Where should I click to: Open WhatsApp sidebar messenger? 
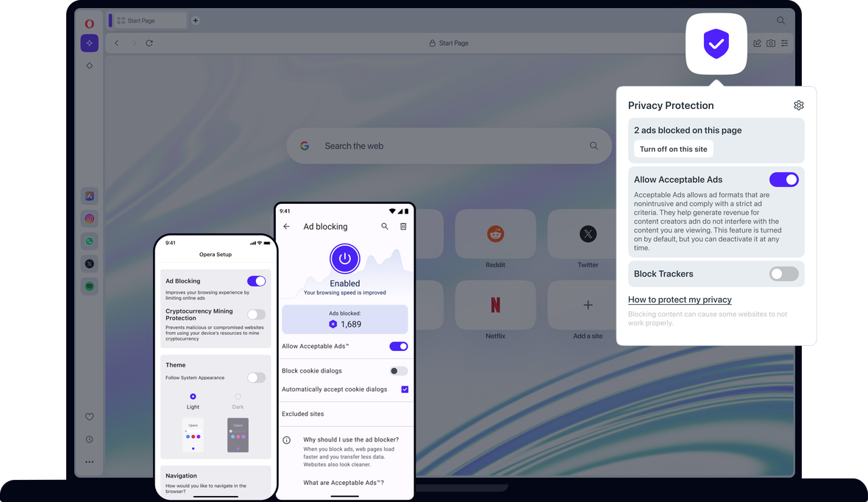[x=90, y=241]
